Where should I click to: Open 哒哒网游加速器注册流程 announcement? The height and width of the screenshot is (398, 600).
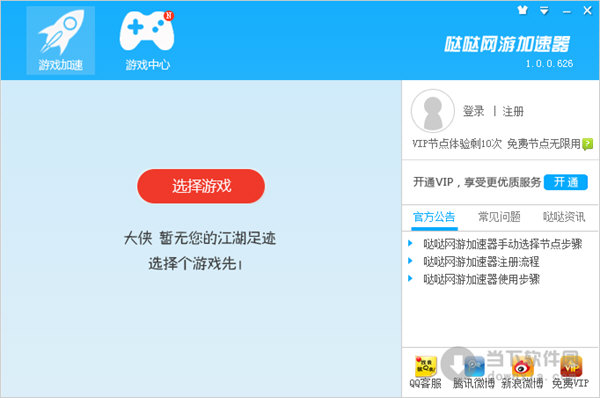tap(481, 262)
